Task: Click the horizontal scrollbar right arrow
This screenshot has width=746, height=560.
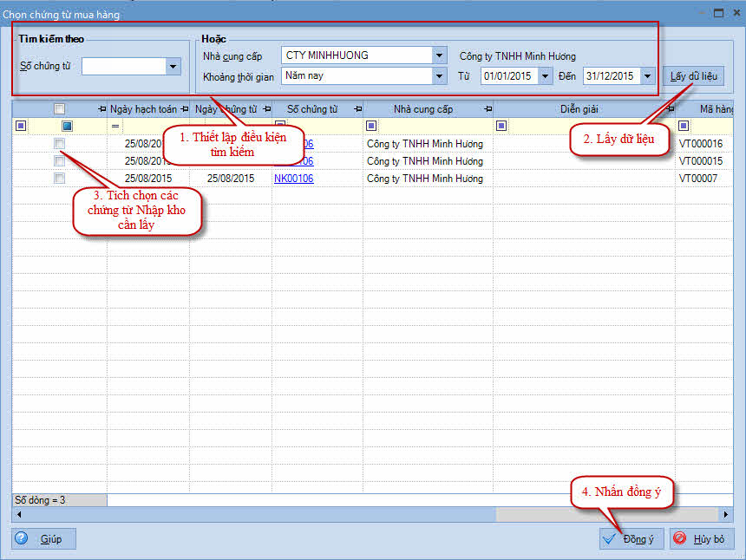Action: [x=728, y=514]
